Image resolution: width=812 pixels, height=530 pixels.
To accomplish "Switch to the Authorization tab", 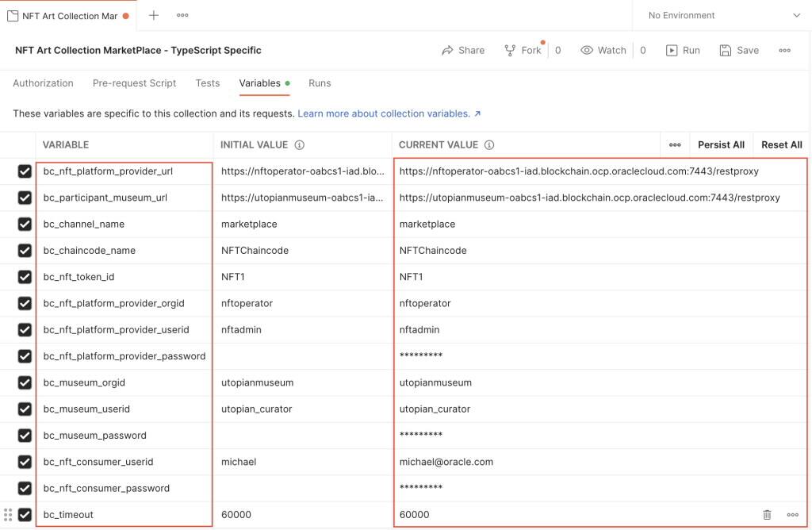I will (x=43, y=83).
